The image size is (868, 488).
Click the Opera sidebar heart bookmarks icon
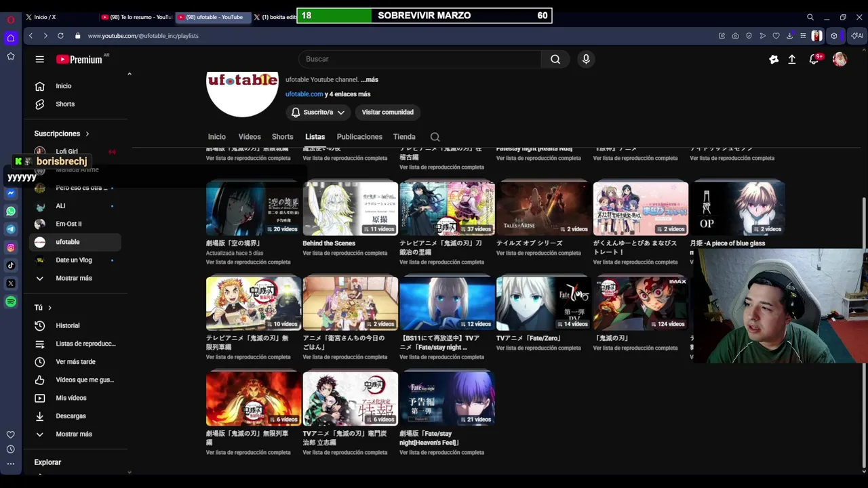(11, 434)
